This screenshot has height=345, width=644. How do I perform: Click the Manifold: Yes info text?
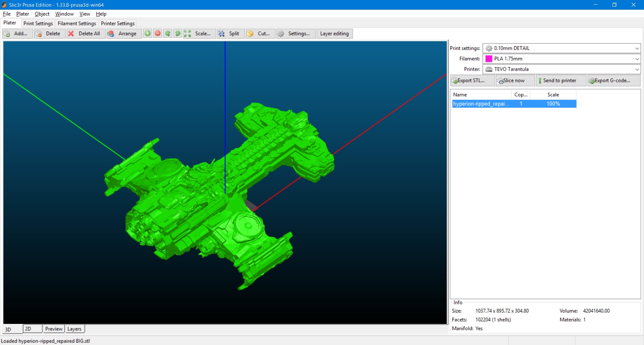pyautogui.click(x=467, y=328)
